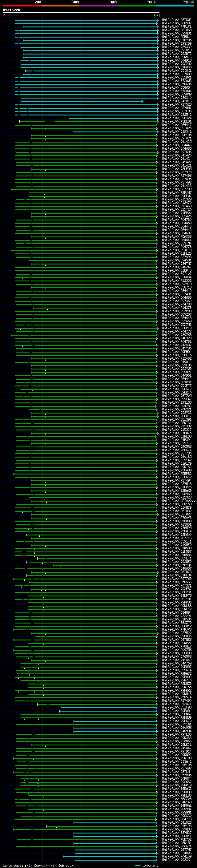
Task: Select the UniRef100_A9RT62 label
Action: 176,467
